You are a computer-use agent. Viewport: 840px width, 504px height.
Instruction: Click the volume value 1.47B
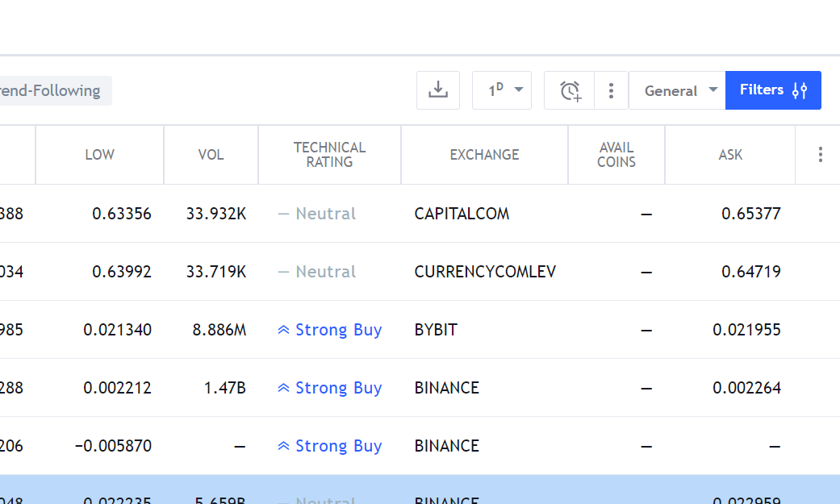click(x=224, y=388)
